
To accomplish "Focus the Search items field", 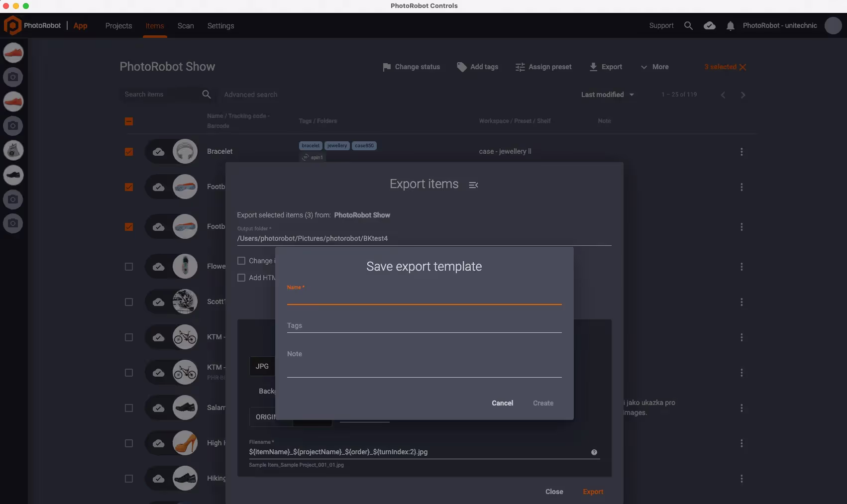I will (x=161, y=94).
